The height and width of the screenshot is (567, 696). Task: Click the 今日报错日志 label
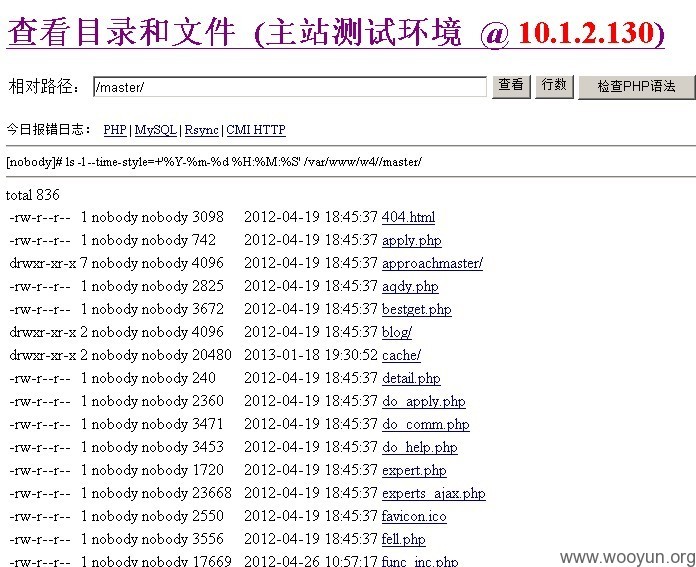click(49, 130)
